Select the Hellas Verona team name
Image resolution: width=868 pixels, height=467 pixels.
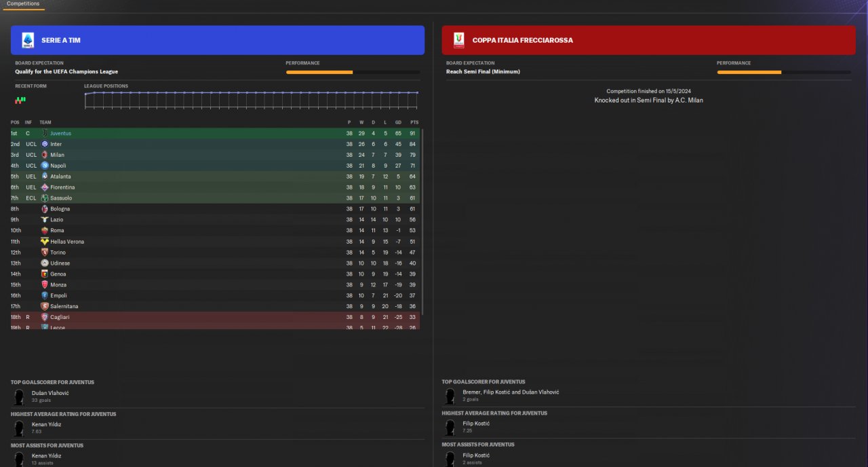click(67, 242)
